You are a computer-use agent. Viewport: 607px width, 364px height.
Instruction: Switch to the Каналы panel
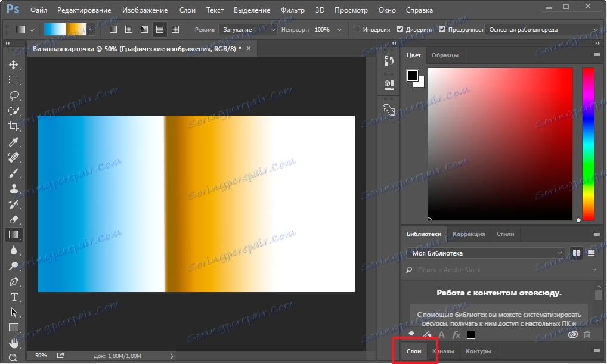pos(444,351)
